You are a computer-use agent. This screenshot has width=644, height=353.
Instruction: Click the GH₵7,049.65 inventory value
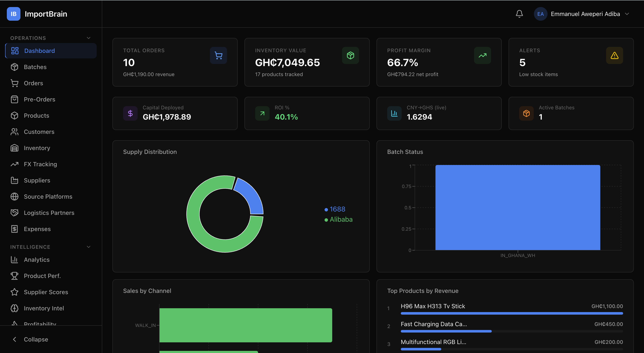[287, 62]
